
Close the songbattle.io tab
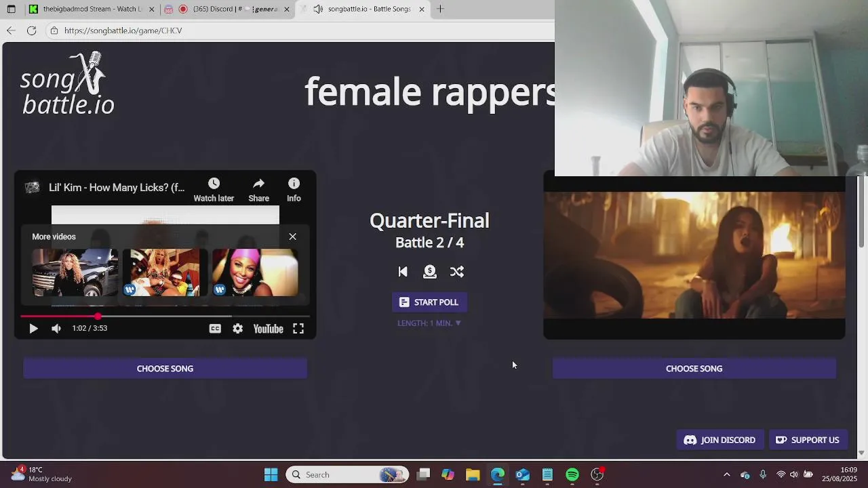(422, 9)
